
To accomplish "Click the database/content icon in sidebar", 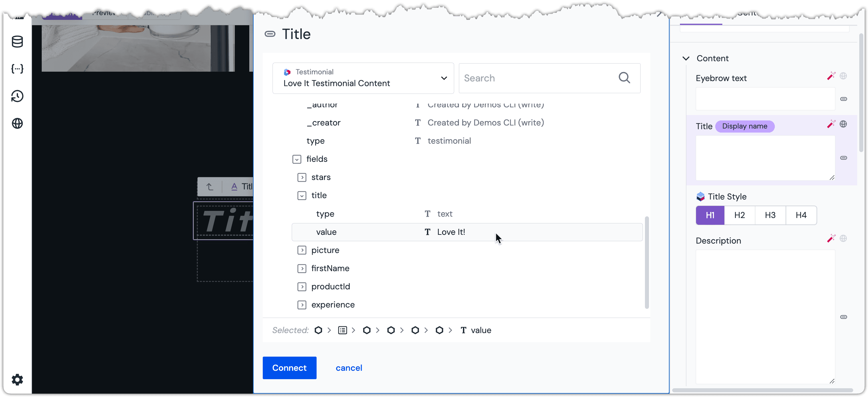I will point(17,41).
